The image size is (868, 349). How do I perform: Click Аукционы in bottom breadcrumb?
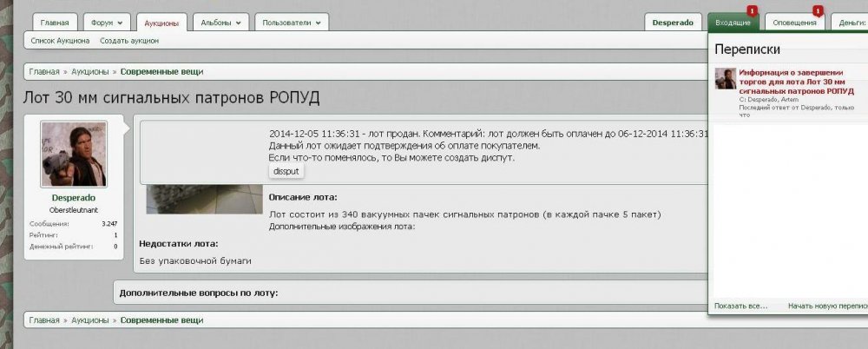point(89,320)
